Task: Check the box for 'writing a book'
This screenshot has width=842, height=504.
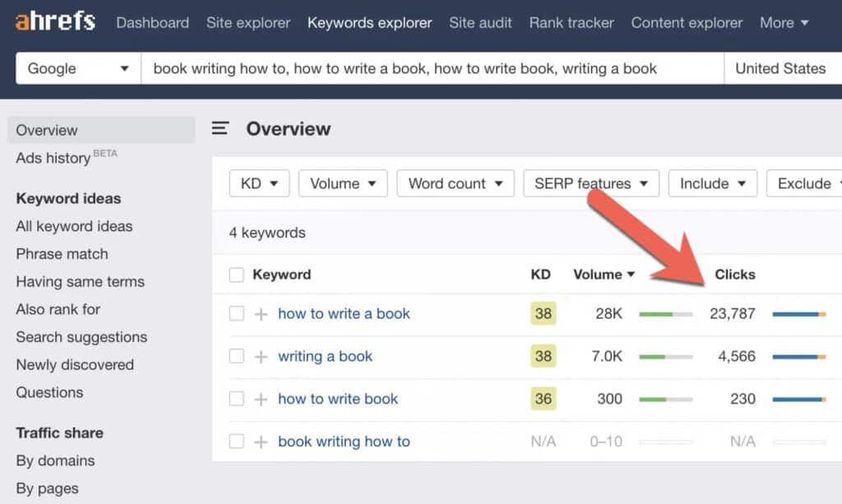Action: [236, 356]
